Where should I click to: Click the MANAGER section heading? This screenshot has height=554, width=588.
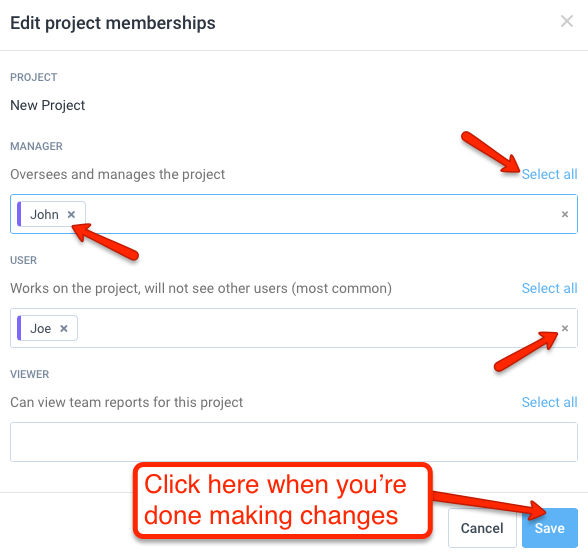point(36,146)
